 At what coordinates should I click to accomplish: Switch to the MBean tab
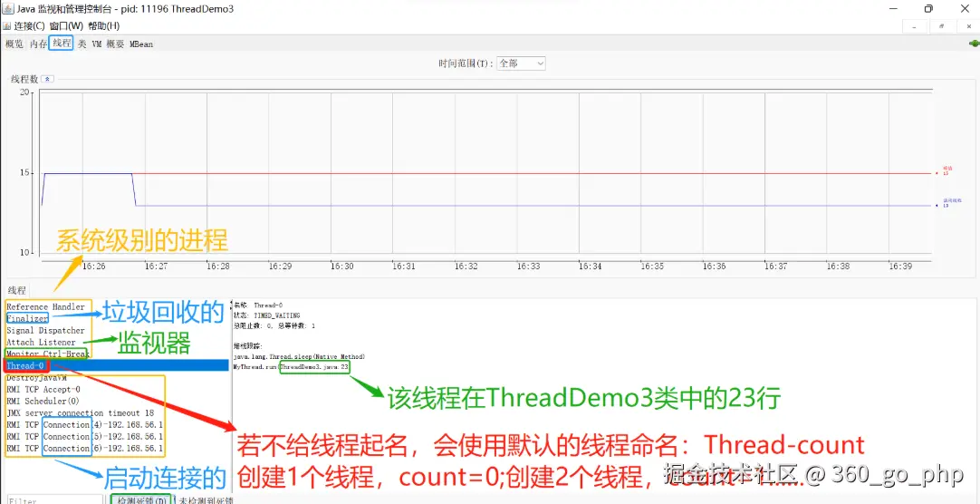click(141, 44)
